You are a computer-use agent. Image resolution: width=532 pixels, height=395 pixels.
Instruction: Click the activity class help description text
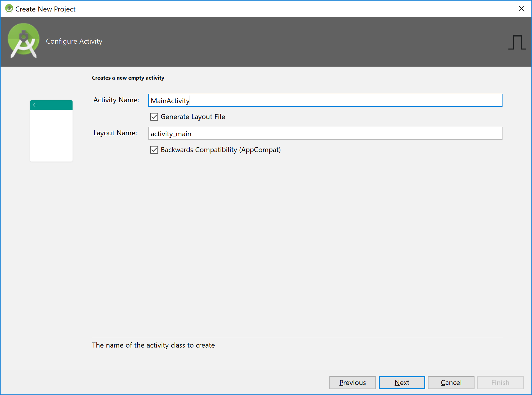click(153, 345)
